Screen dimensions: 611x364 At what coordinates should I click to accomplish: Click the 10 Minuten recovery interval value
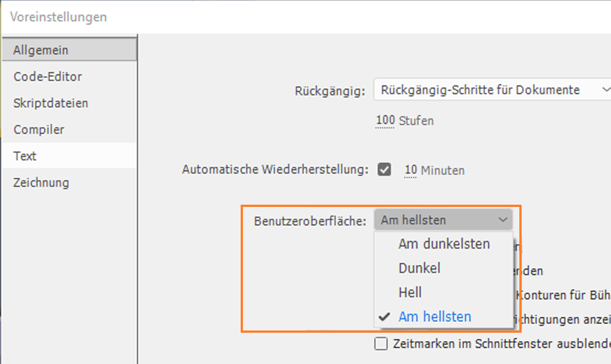click(411, 170)
